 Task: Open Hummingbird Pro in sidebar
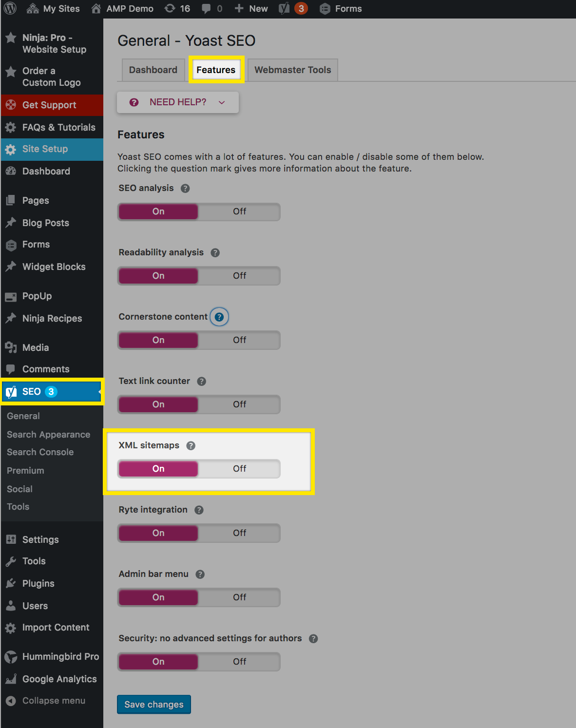coord(52,656)
